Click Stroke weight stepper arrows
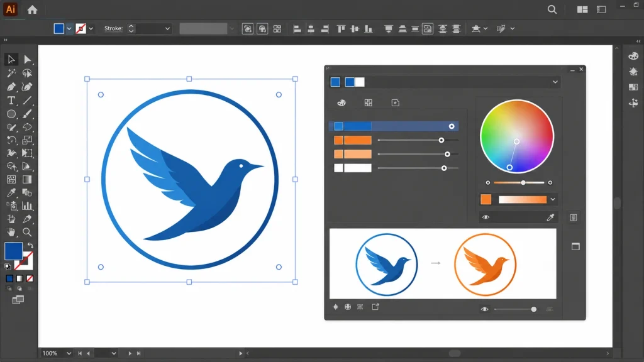 pyautogui.click(x=131, y=29)
